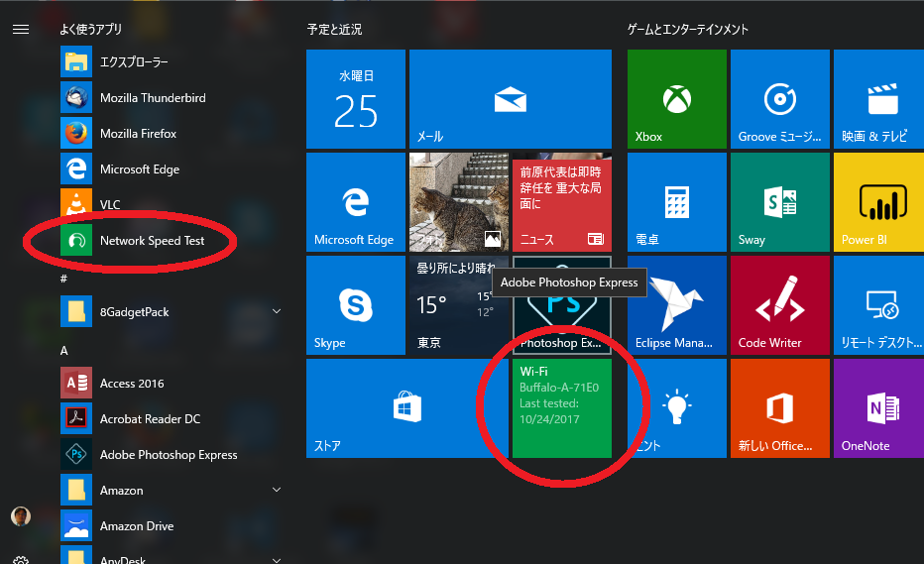Open the Photos tile with cat picture

(x=458, y=202)
